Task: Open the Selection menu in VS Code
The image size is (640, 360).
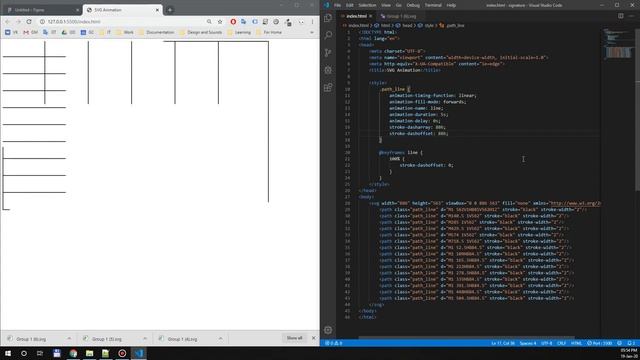Action: coord(367,5)
